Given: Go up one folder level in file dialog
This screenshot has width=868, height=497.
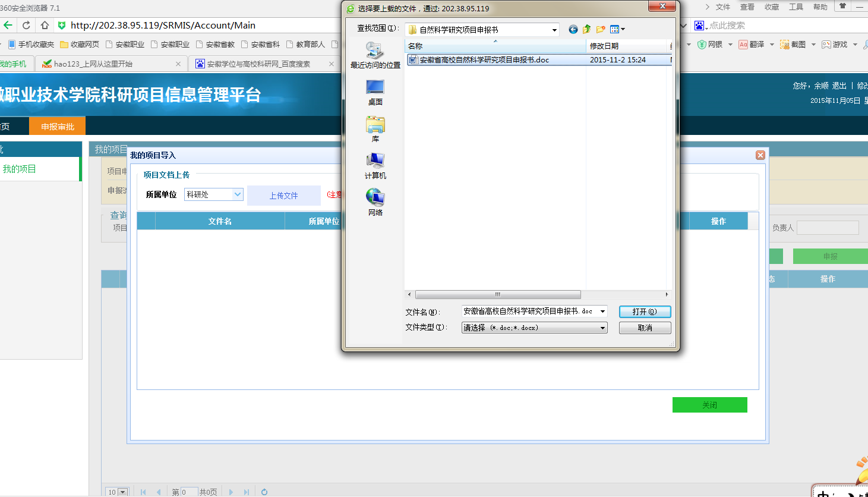Looking at the screenshot, I should pos(587,29).
